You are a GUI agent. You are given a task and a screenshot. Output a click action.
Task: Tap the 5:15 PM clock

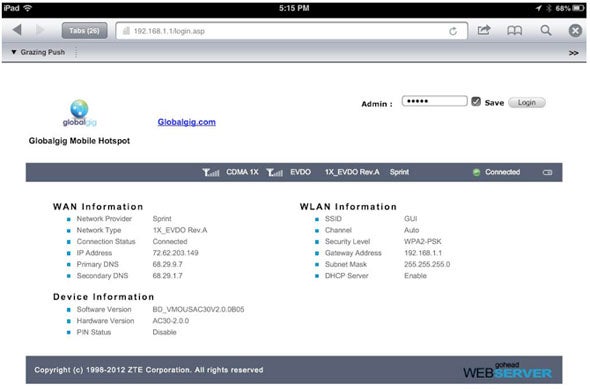[294, 8]
